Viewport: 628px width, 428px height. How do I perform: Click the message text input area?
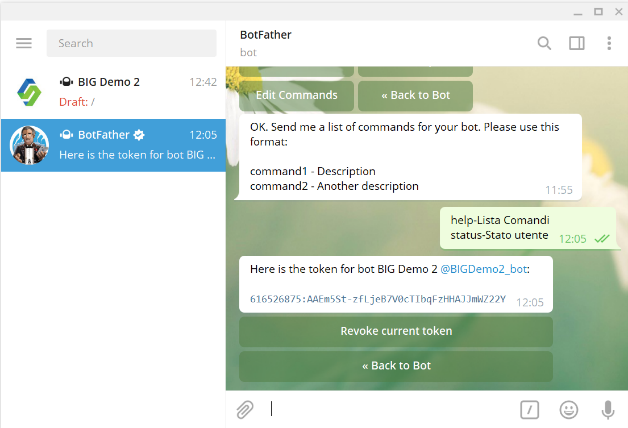[388, 409]
